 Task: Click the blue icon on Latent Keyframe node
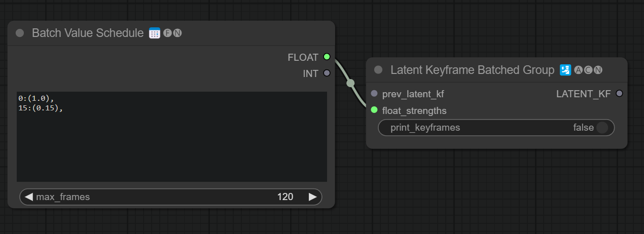(x=565, y=70)
